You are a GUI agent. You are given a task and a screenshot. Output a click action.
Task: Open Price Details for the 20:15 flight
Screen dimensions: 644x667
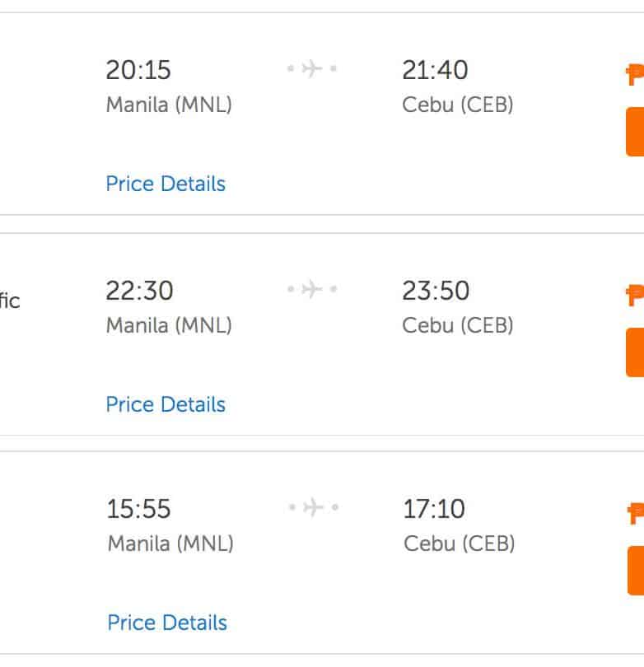pyautogui.click(x=166, y=184)
